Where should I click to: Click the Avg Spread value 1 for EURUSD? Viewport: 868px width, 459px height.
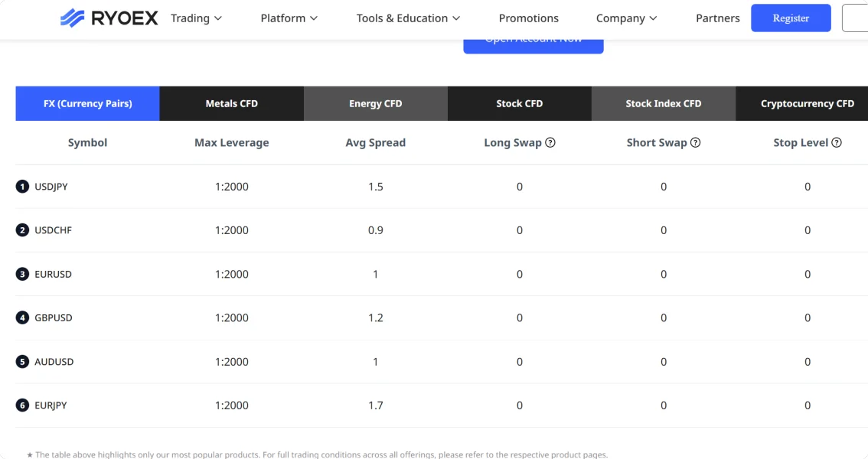coord(375,274)
